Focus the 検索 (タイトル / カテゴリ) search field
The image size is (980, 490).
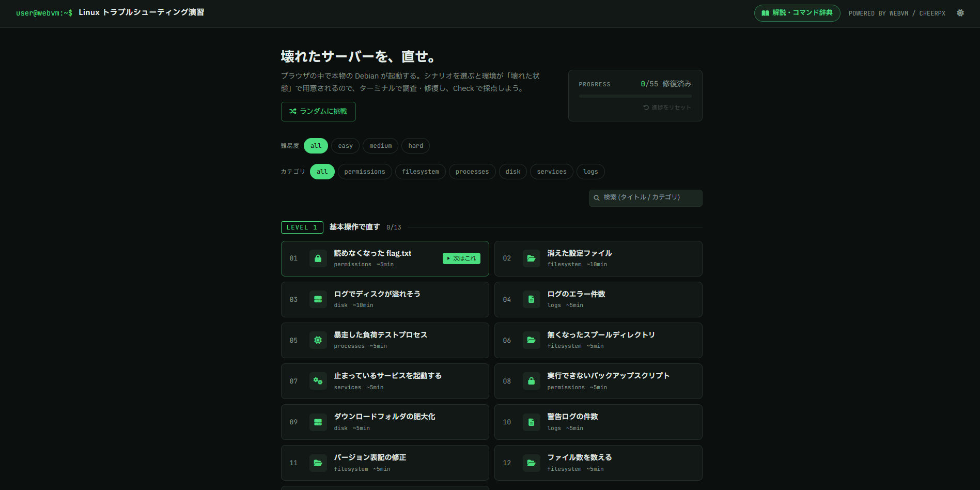[645, 198]
